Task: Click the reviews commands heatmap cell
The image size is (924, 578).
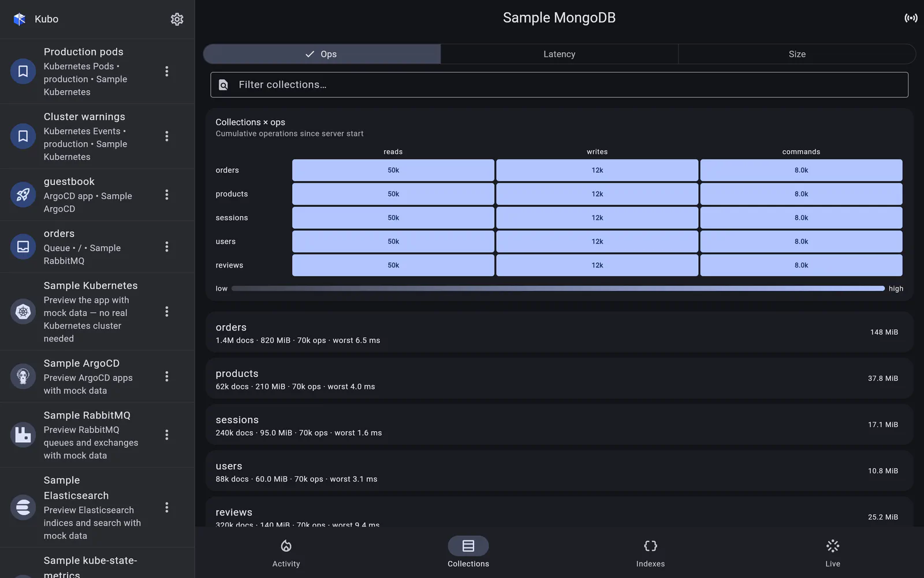Action: click(801, 265)
